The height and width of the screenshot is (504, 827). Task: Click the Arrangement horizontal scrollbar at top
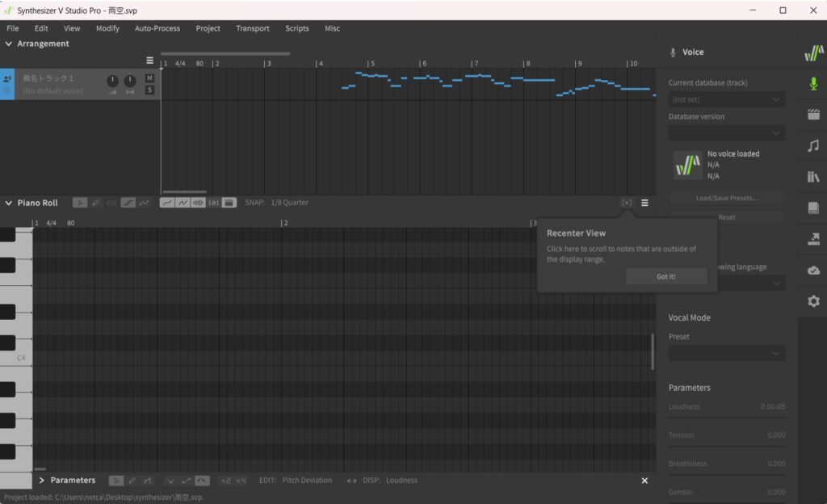coord(225,53)
